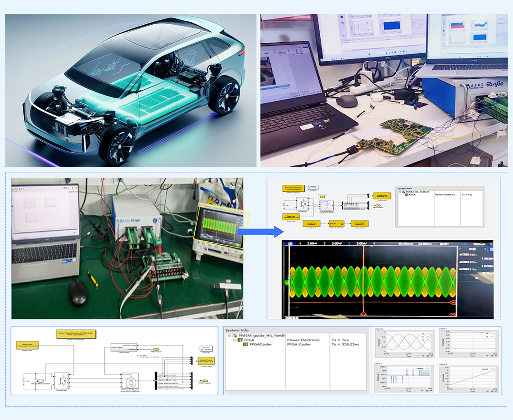Click the FPGACoder icon in the System Info tree
Viewport: 513px width, 420px height.
coord(246,344)
